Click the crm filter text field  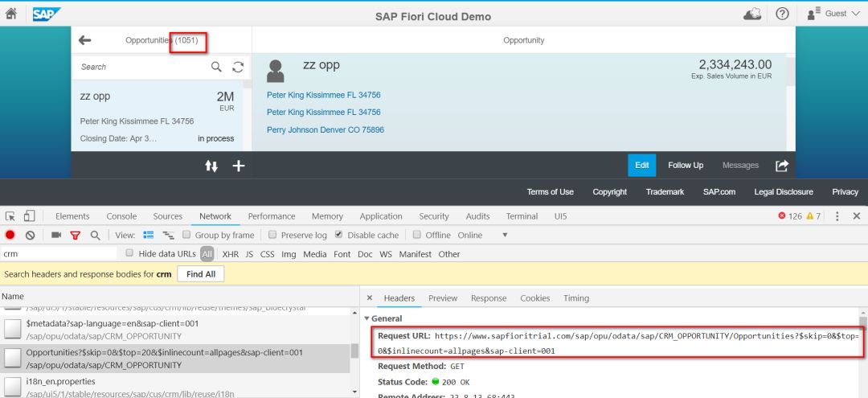59,254
